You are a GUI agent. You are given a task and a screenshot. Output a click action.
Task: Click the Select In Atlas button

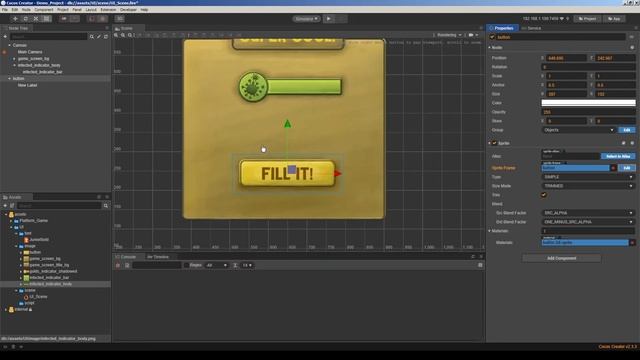(x=618, y=156)
